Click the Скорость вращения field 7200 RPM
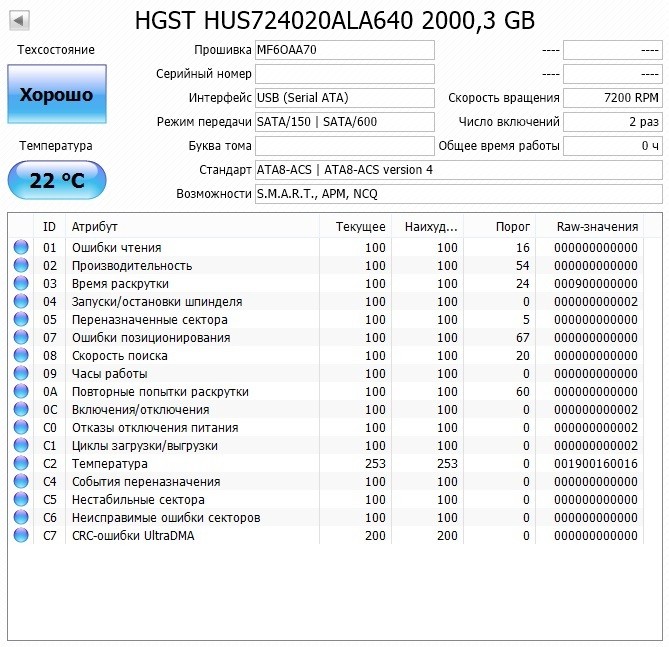 pos(613,98)
